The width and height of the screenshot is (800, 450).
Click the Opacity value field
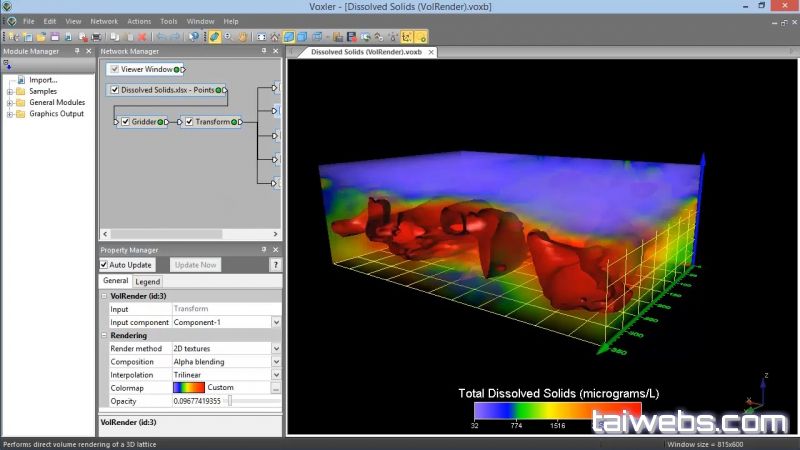[197, 400]
